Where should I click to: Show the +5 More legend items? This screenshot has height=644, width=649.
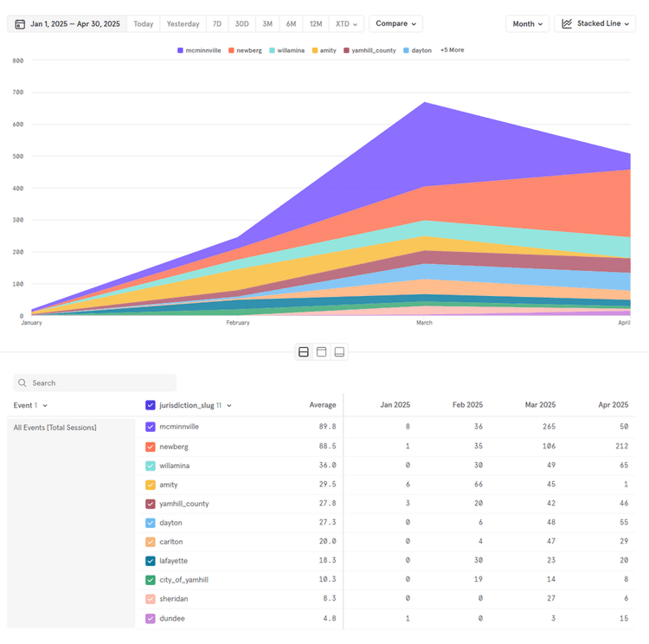click(452, 50)
